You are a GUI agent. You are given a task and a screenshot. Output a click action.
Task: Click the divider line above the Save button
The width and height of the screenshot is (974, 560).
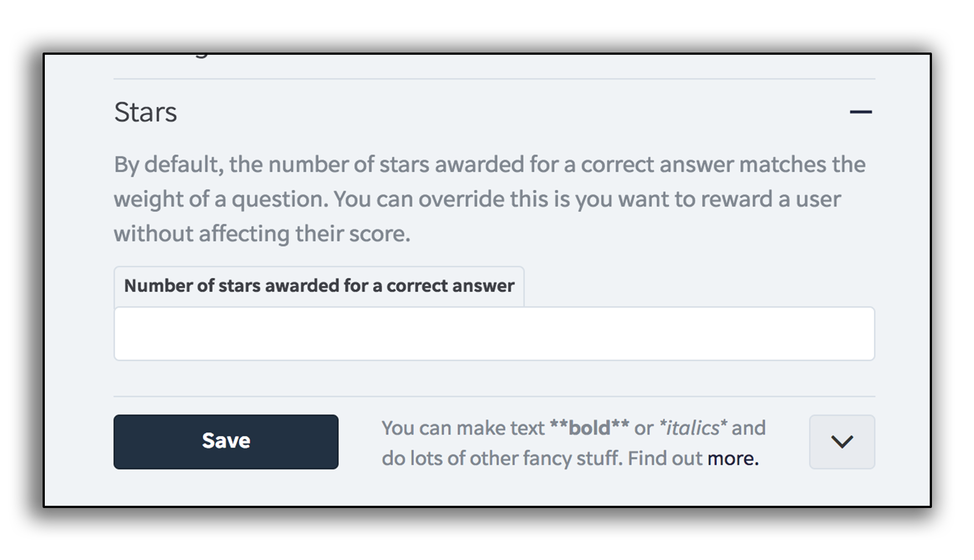tap(494, 396)
